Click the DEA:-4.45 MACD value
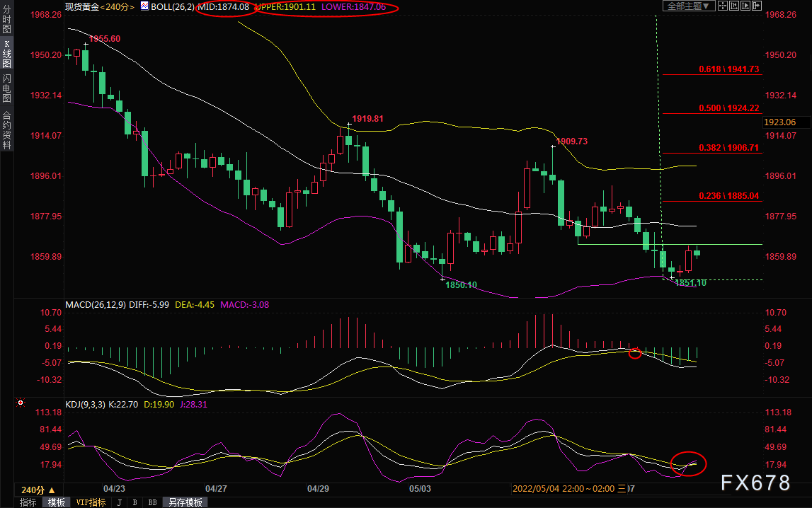812x508 pixels. 195,305
